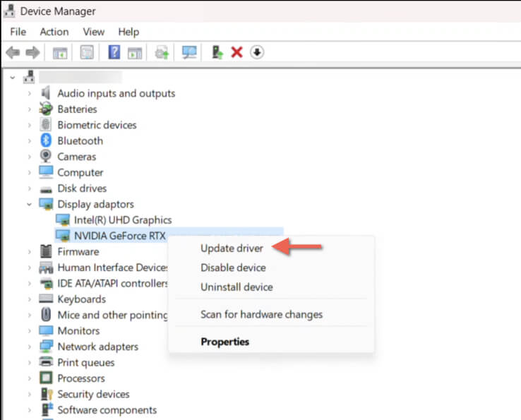Viewport: 521px width, 420px height.
Task: Click the action pane toolbar icon
Action: (135, 53)
